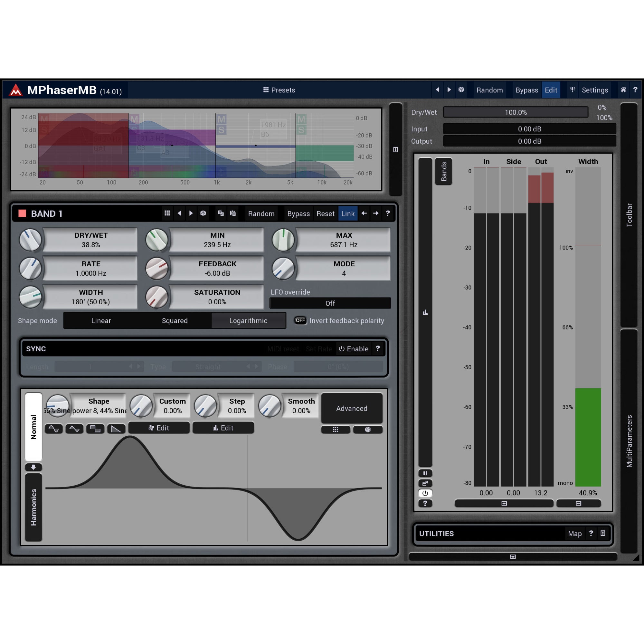Screen dimensions: 644x644
Task: Open Band 1 help question mark
Action: coord(387,213)
